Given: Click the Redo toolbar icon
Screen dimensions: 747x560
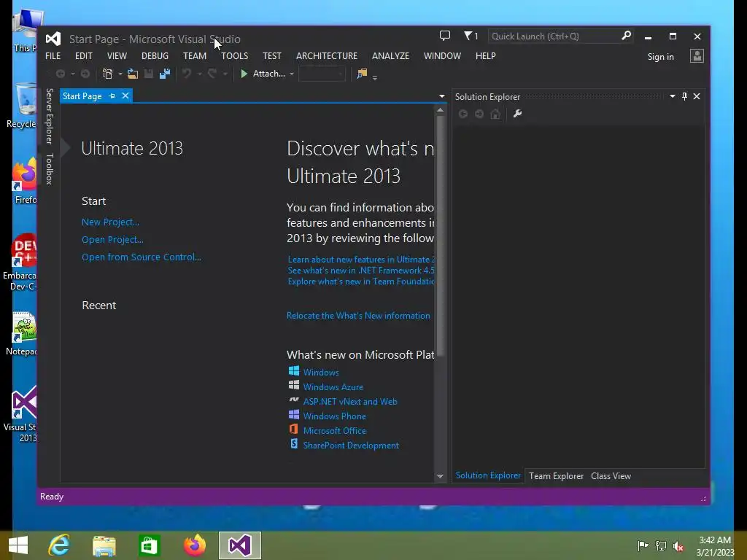Looking at the screenshot, I should 212,74.
